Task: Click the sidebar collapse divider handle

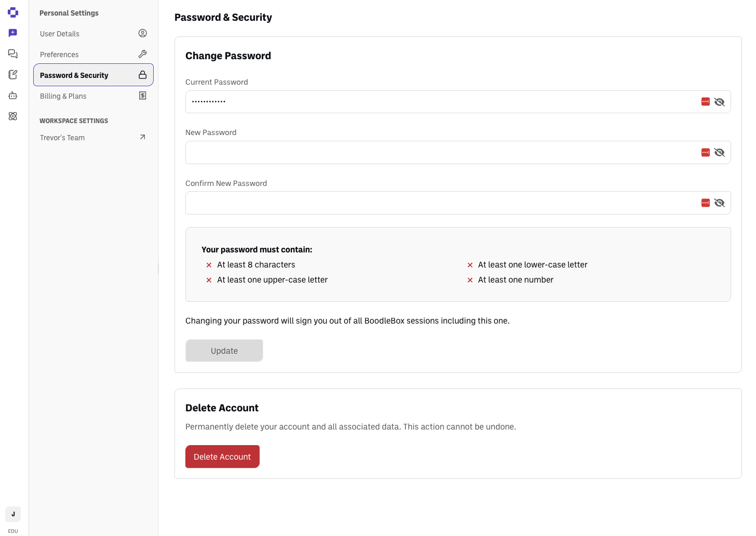Action: [x=158, y=268]
